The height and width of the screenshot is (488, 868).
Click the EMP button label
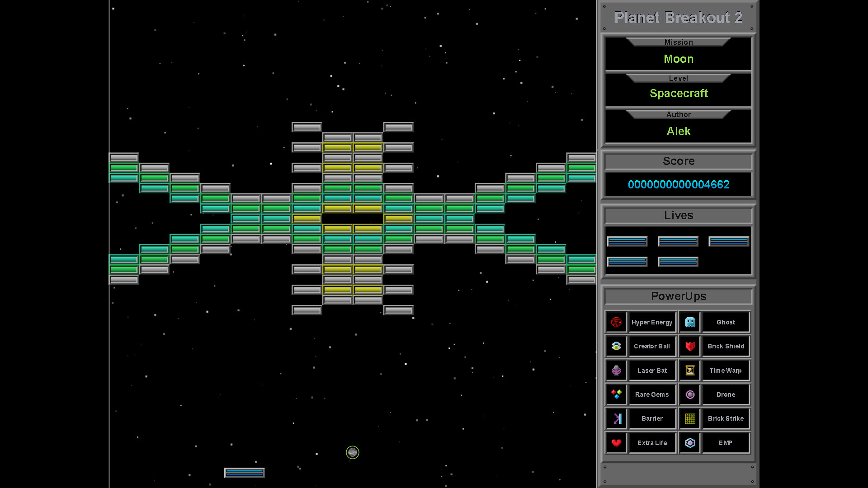726,443
